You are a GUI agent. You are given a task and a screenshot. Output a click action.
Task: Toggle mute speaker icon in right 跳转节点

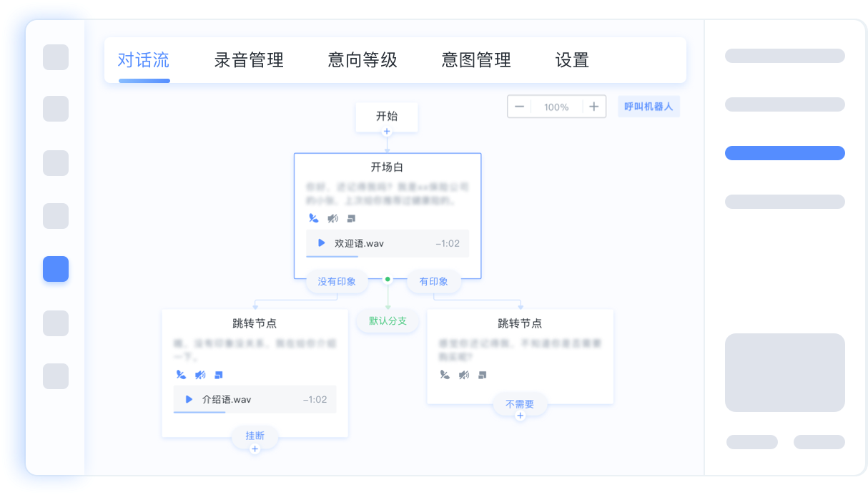pos(464,375)
